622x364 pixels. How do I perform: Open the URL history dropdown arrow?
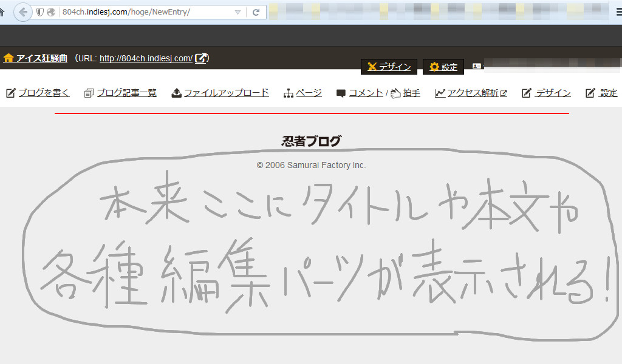[x=238, y=12]
